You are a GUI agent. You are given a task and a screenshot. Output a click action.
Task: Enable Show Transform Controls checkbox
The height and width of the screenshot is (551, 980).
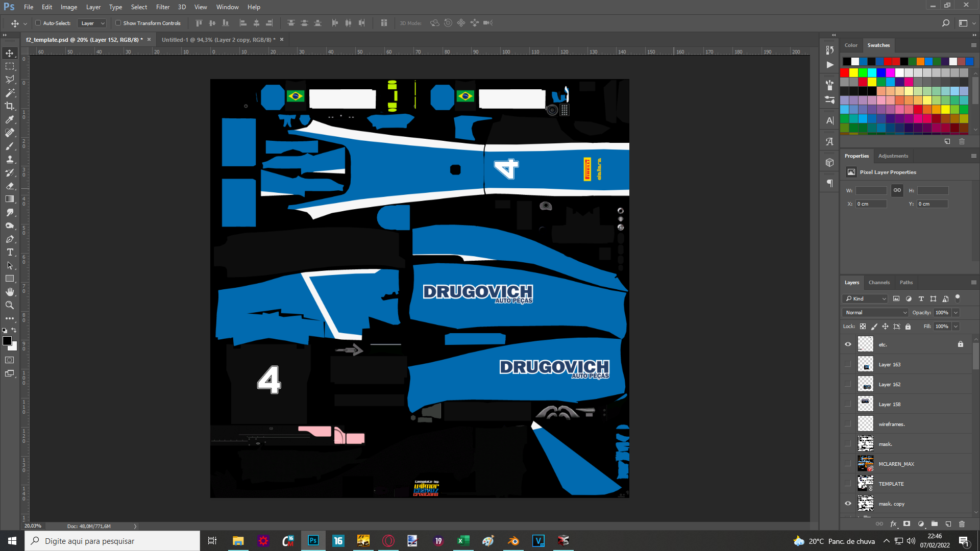(118, 23)
